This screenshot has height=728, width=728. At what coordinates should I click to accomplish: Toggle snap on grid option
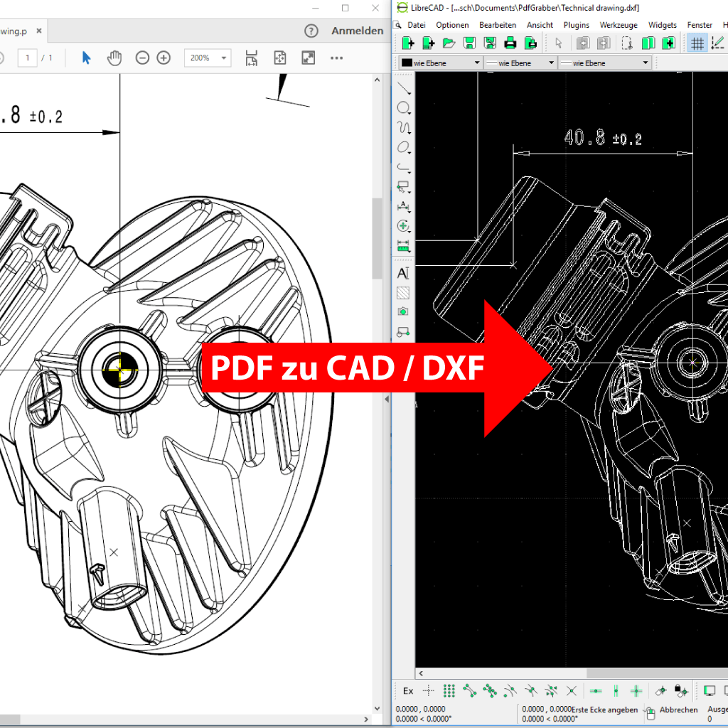[449, 690]
